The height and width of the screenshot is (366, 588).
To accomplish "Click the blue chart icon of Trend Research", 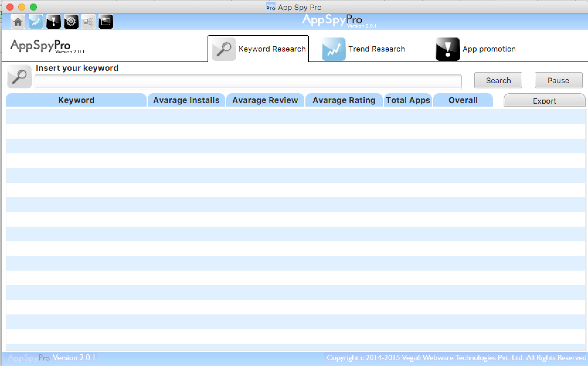I will click(334, 49).
